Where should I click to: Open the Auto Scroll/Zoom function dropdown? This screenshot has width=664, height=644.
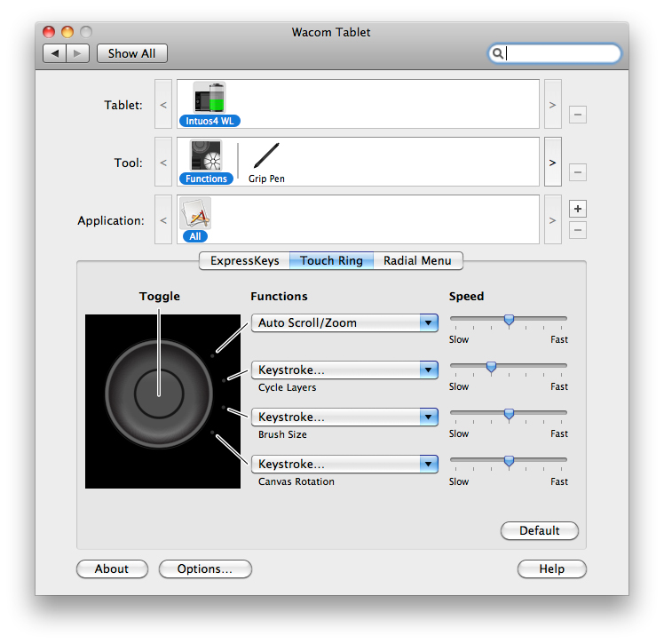click(344, 322)
